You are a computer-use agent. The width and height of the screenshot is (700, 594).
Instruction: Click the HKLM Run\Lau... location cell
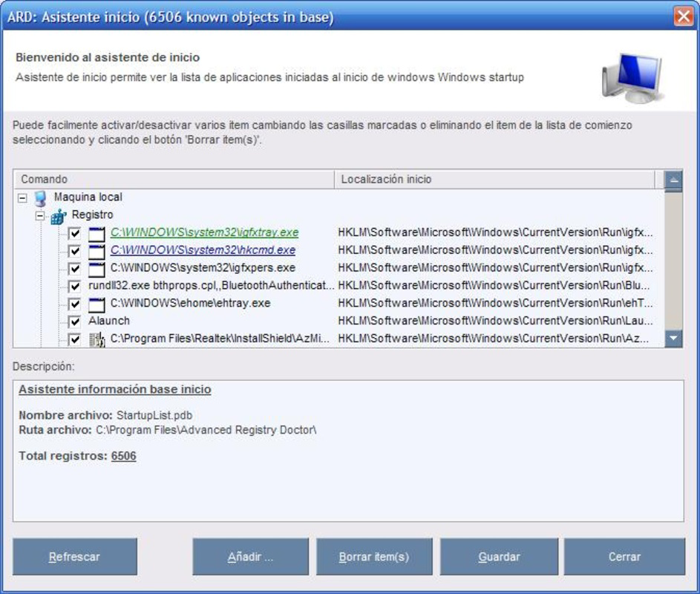(495, 321)
